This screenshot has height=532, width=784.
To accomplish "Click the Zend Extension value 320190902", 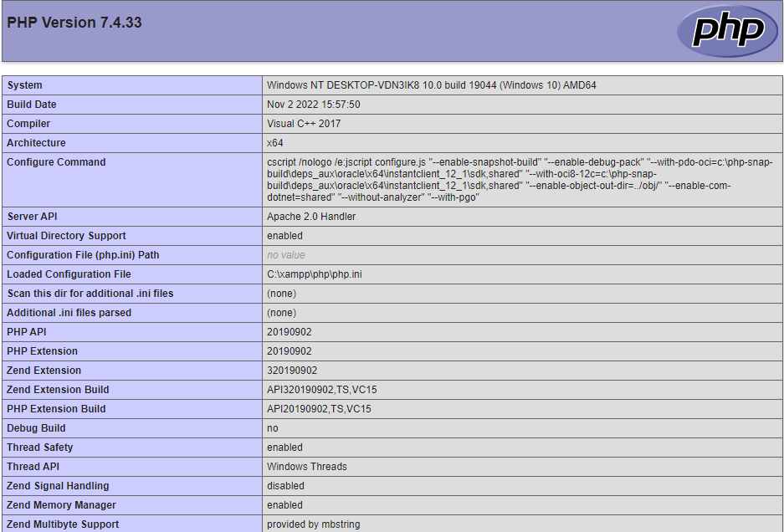I will [x=292, y=371].
